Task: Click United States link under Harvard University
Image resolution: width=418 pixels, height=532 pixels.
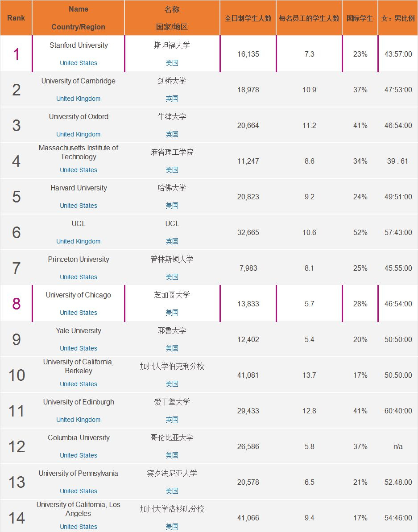Action: click(x=79, y=206)
